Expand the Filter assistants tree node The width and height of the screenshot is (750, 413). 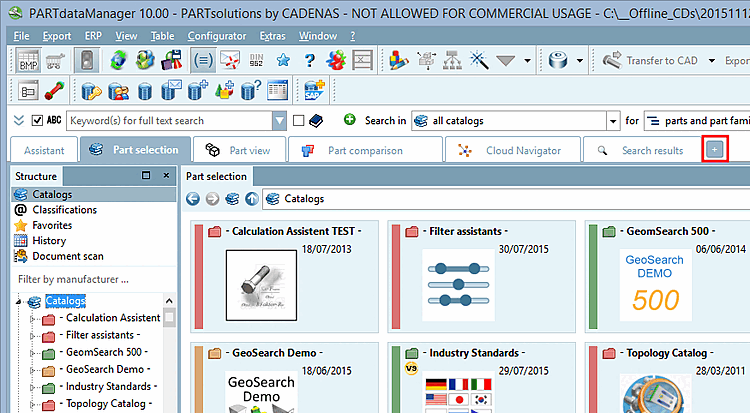click(x=32, y=335)
